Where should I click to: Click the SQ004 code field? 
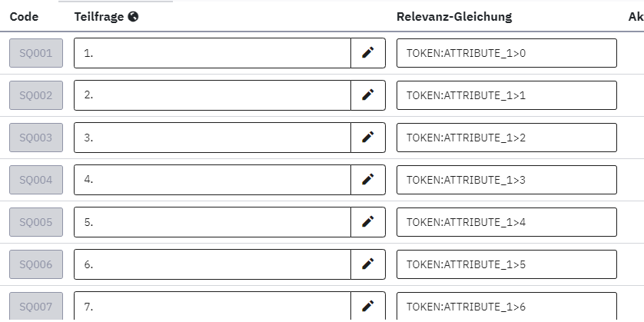pos(36,180)
